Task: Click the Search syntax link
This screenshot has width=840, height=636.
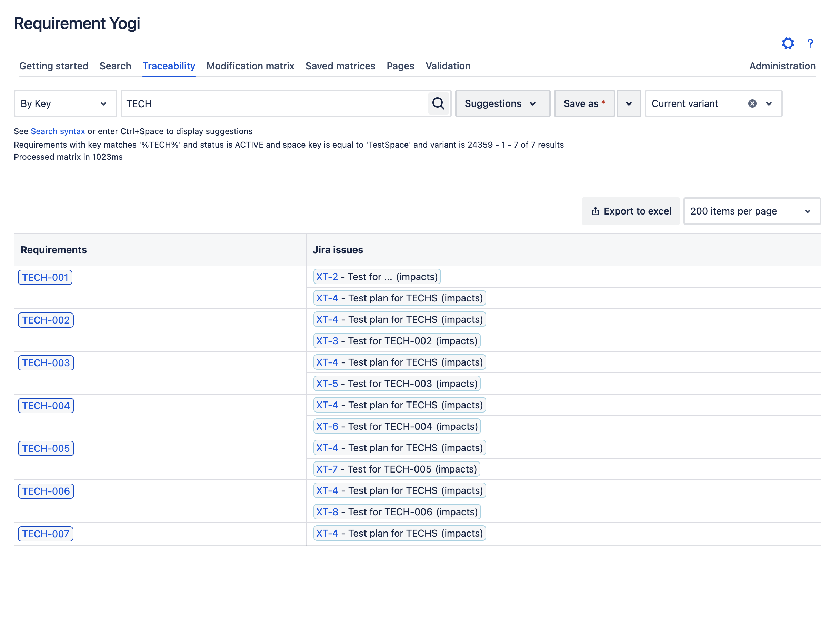Action: pyautogui.click(x=58, y=131)
